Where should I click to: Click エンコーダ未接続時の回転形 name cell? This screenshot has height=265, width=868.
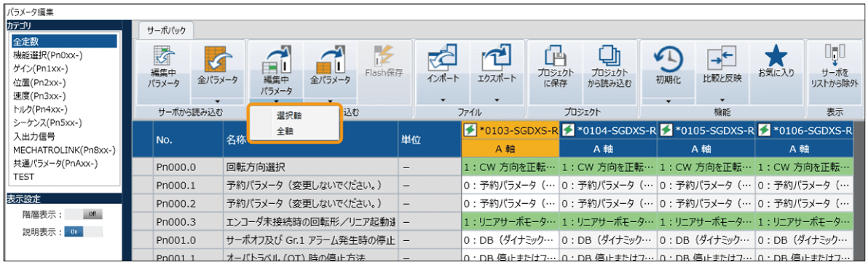310,221
